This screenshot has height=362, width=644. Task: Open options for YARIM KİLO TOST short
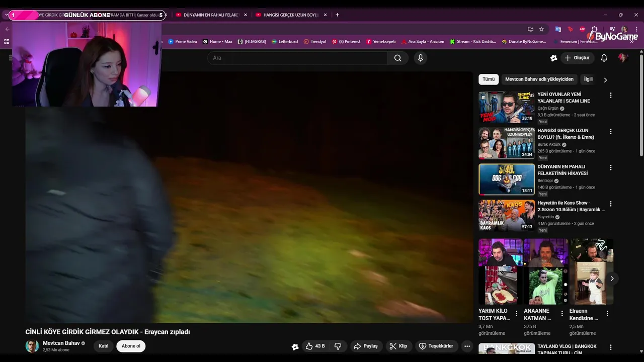pyautogui.click(x=516, y=313)
